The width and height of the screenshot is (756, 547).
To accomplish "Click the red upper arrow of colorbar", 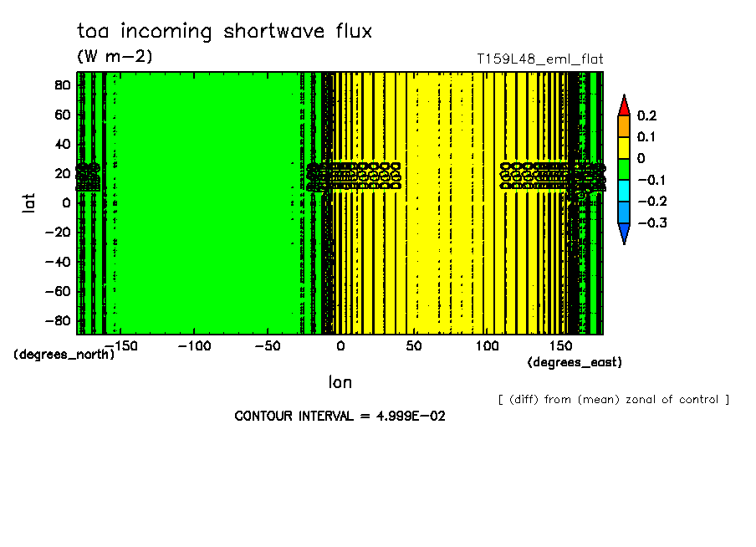I will [623, 105].
